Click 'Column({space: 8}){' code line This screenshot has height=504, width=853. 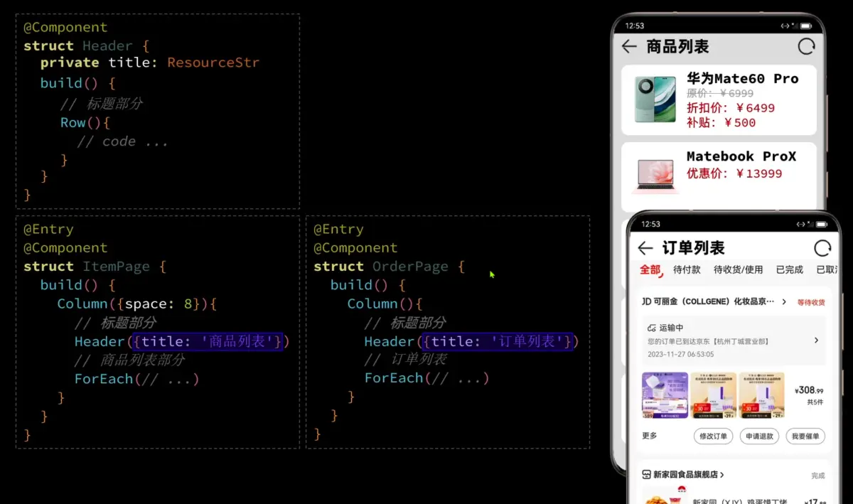tap(137, 304)
